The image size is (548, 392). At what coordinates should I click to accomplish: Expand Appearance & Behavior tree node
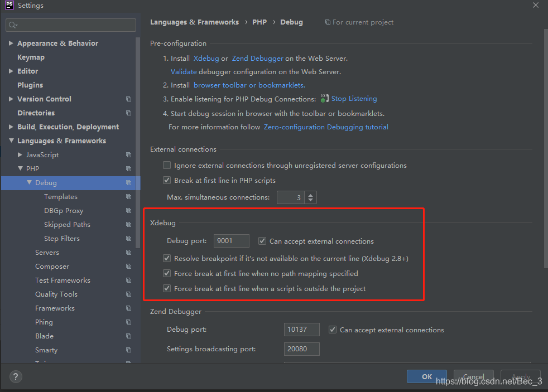11,43
